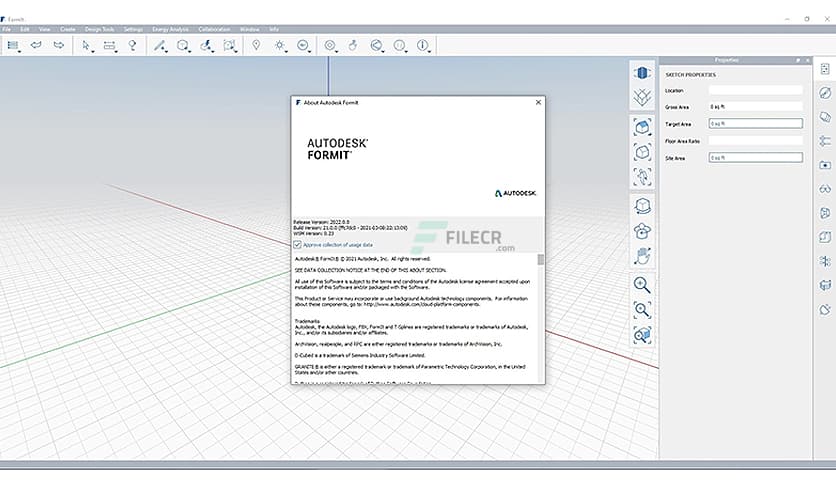Screen dimensions: 836x484
Task: Open the Energy Analysis menu
Action: [x=171, y=29]
